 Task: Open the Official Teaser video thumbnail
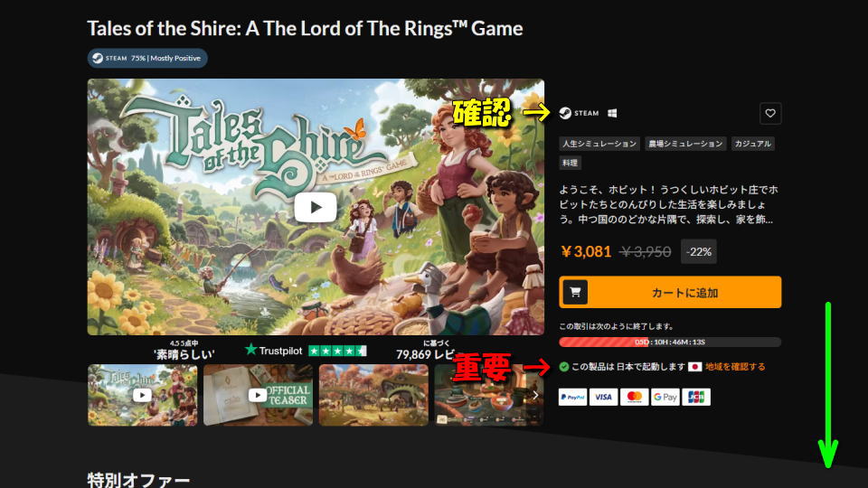coord(258,395)
